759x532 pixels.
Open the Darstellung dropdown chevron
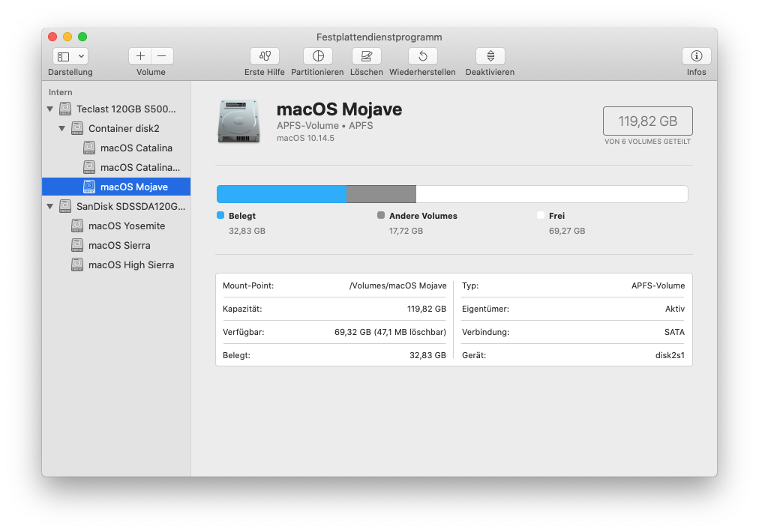81,57
